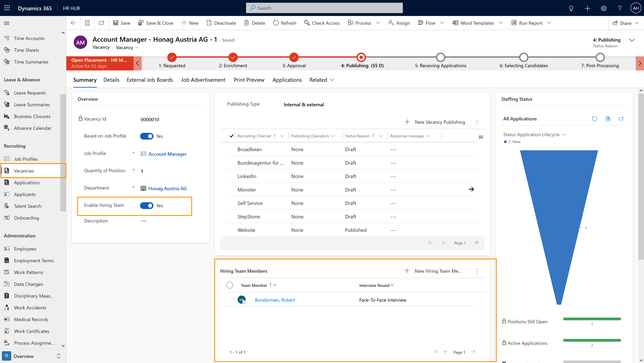Select all rows in Recruiting Channel grid

point(232,136)
